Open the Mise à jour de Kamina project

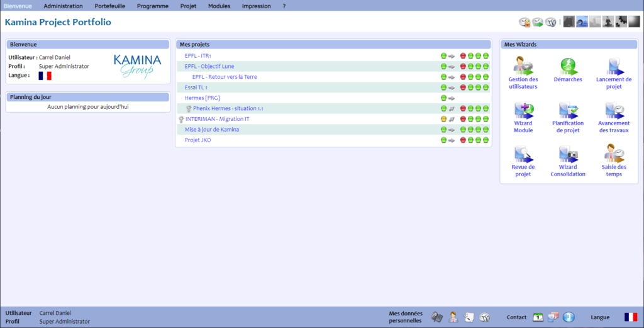211,129
